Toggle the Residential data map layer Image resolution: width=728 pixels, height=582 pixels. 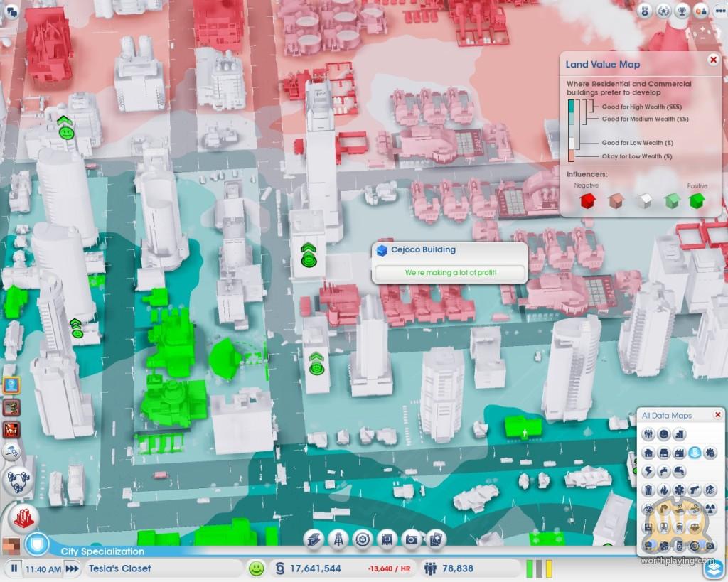tap(648, 453)
